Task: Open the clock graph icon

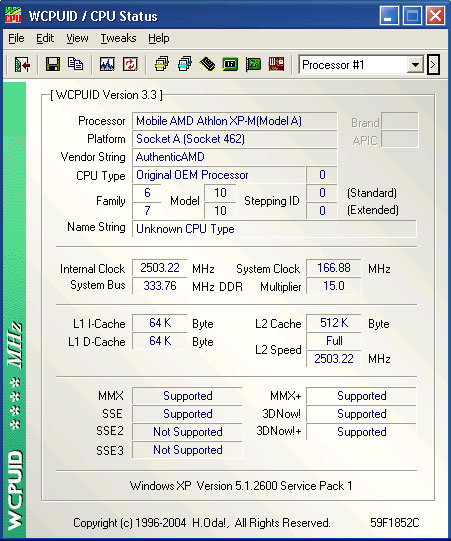Action: click(107, 65)
